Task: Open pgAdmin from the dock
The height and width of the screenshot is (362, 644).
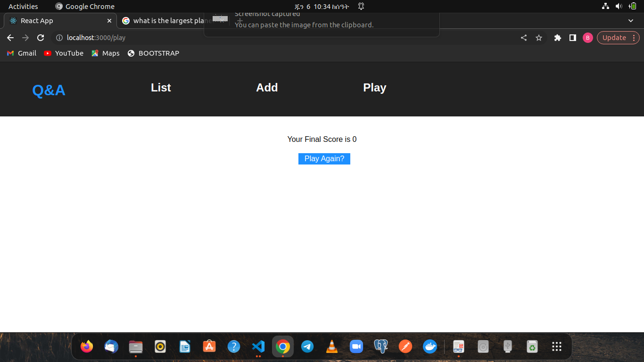Action: (381, 346)
